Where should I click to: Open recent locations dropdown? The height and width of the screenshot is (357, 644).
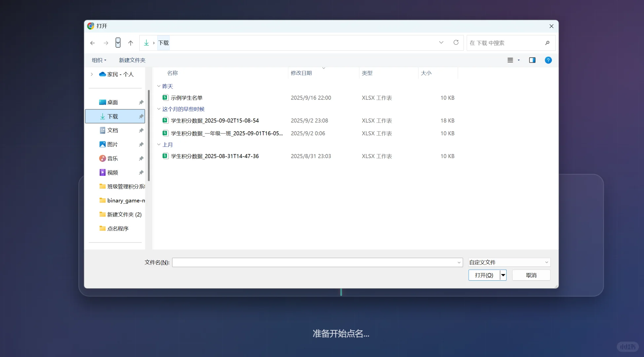(118, 43)
